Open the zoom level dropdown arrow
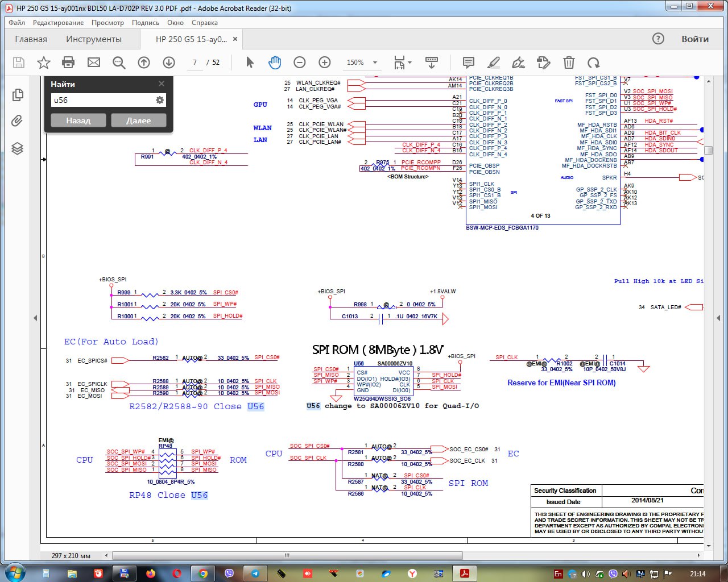The image size is (728, 582). coord(375,63)
